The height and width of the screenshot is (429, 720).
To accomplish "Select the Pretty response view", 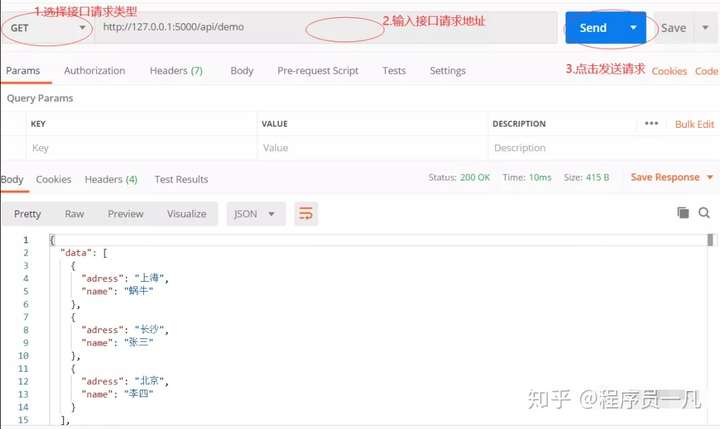I will (x=27, y=214).
